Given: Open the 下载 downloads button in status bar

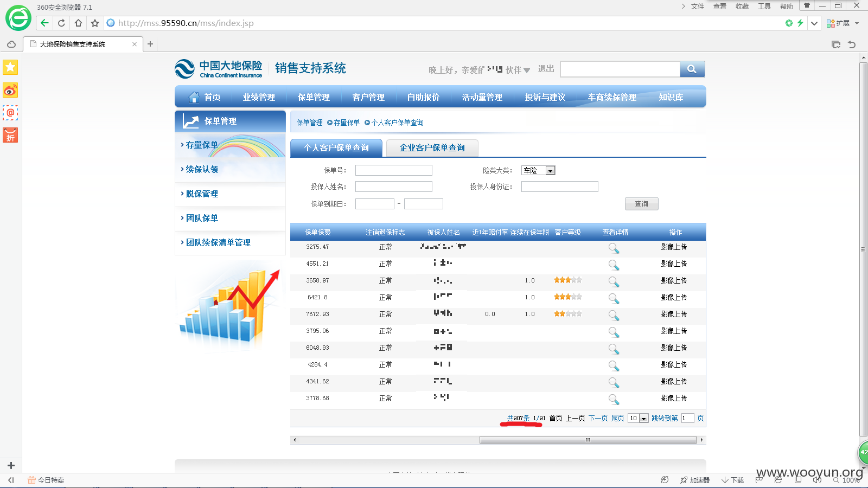Looking at the screenshot, I should click(x=732, y=480).
